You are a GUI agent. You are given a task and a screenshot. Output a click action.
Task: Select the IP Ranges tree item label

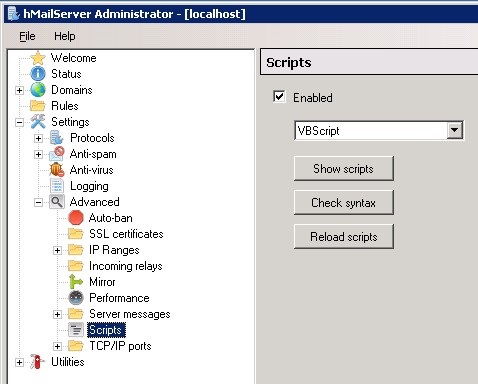point(114,250)
